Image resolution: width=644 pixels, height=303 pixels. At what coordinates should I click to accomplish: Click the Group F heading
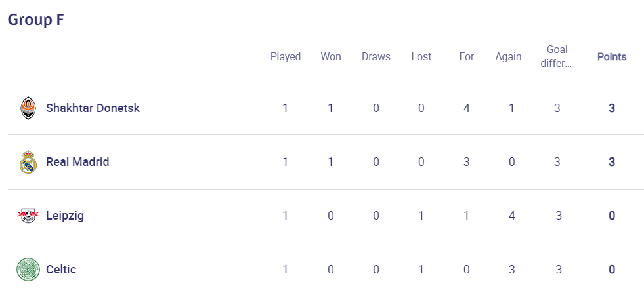click(x=36, y=20)
